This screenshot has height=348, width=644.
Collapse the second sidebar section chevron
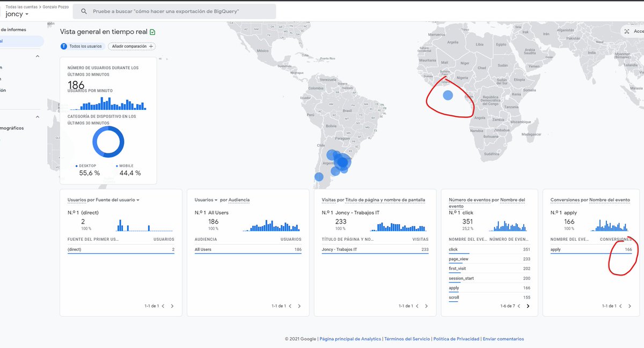point(38,117)
